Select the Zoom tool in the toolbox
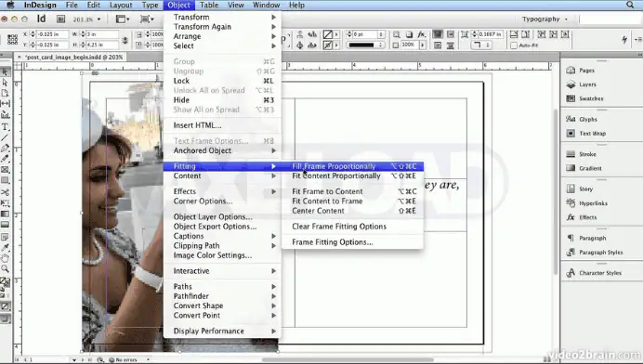Viewport: 643px width, 364px height. [x=5, y=269]
